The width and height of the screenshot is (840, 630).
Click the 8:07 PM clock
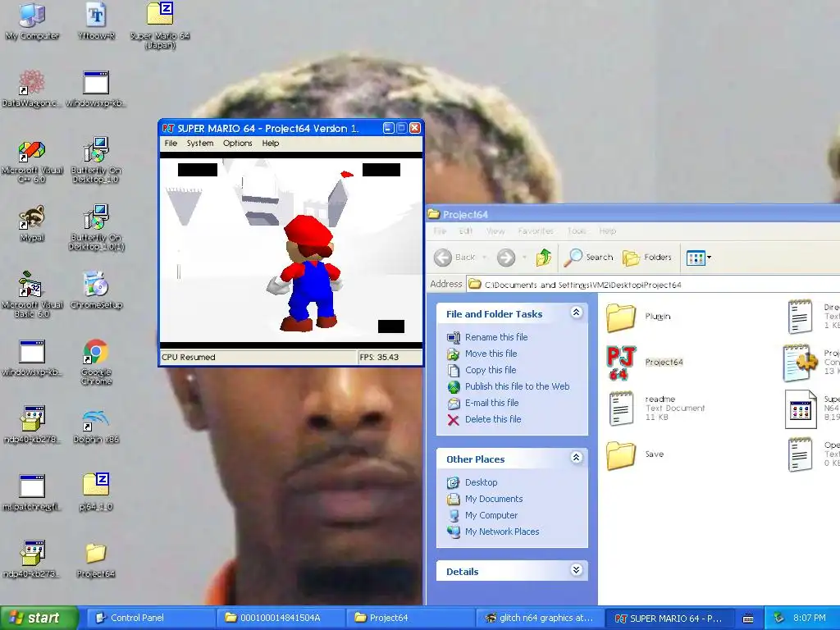[809, 619]
